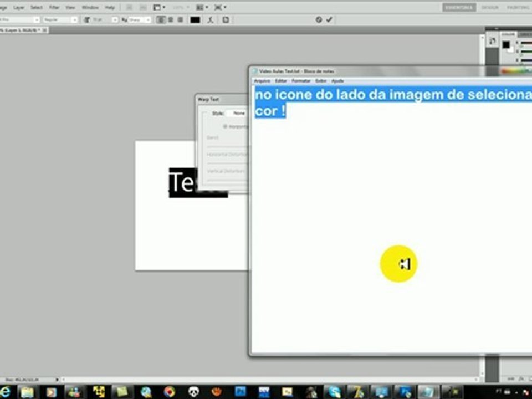Image resolution: width=532 pixels, height=399 pixels.
Task: Pick a color from the spectrum ramp
Action: point(516,71)
